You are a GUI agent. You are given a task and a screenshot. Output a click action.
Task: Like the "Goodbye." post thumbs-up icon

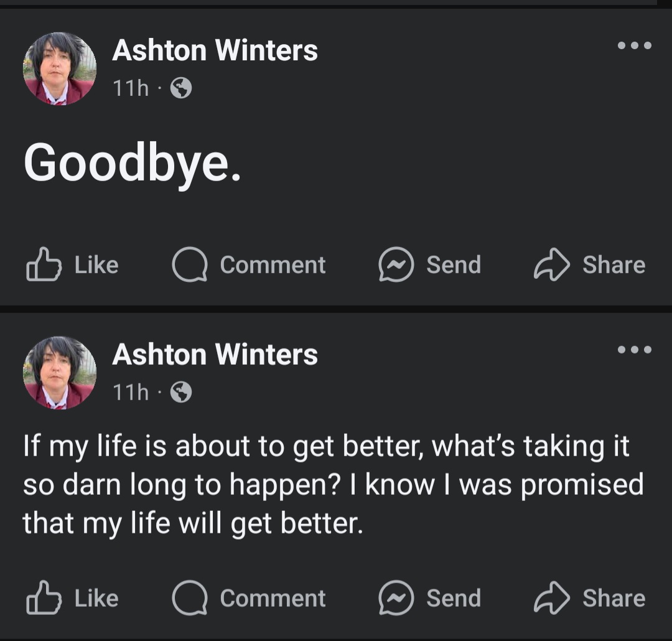pos(44,265)
